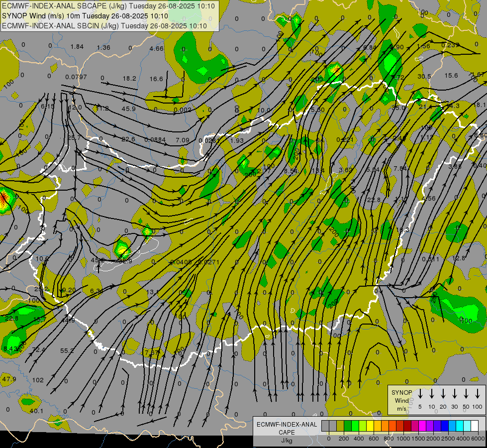Click the 'J/kg' unit label in legend
Viewport: 487px width, 448px height.
(x=287, y=441)
